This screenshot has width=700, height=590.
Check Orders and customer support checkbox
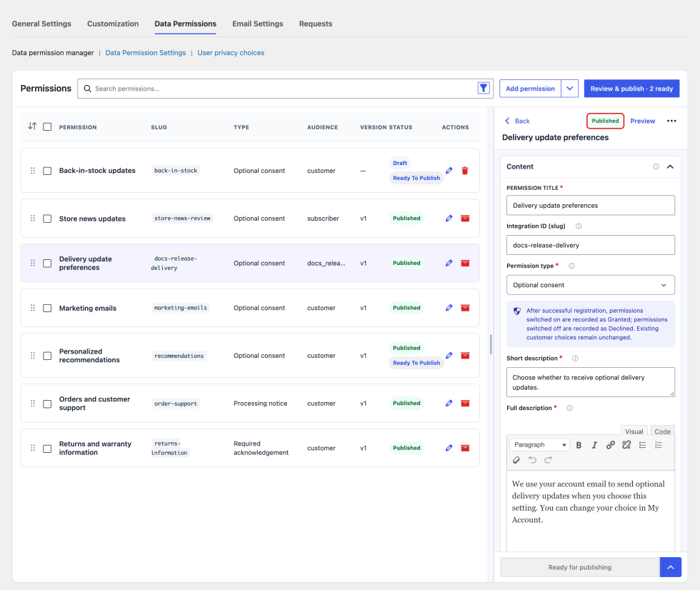(47, 404)
